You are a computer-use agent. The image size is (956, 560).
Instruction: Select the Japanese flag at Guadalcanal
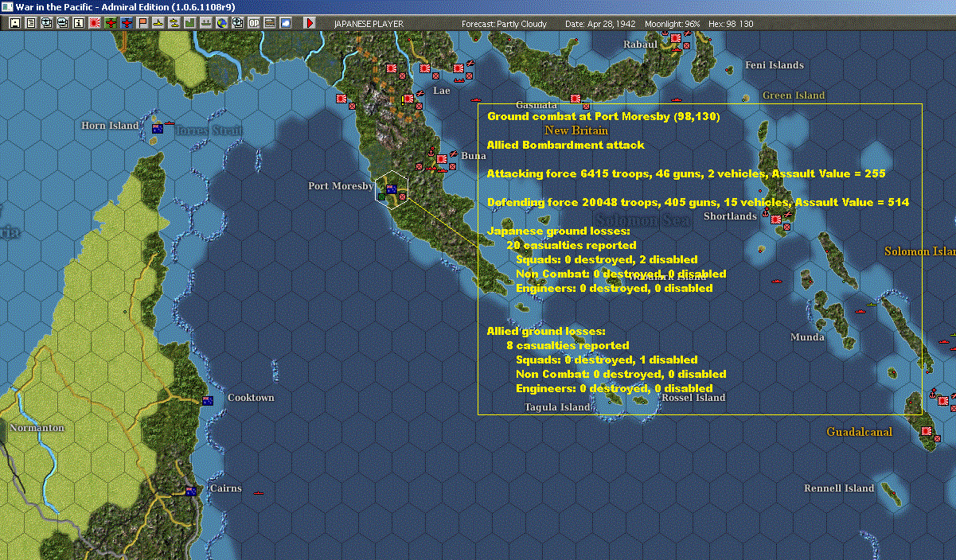pyautogui.click(x=926, y=431)
